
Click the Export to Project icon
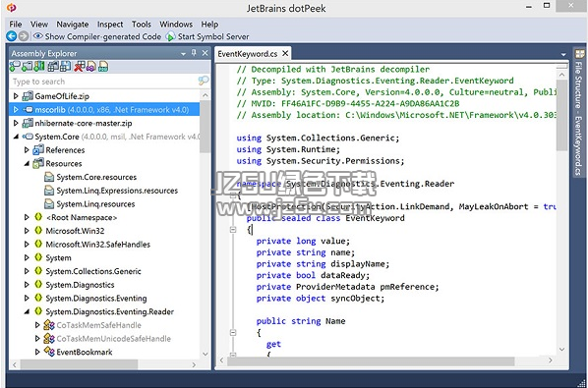click(91, 67)
